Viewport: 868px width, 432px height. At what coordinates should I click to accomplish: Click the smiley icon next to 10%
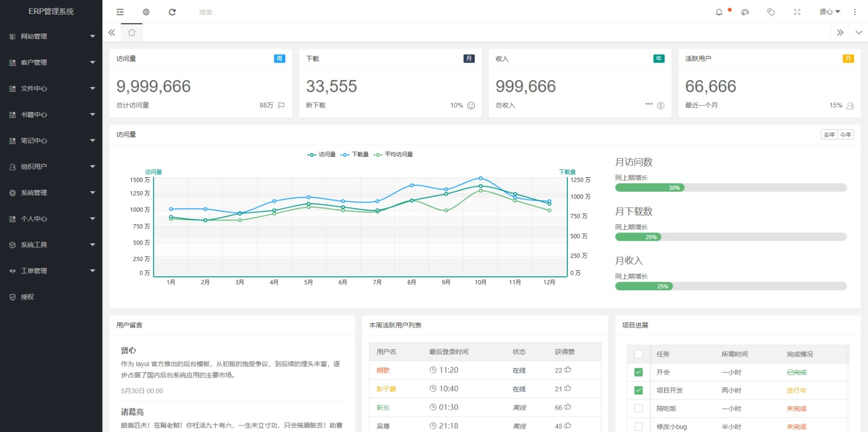point(471,105)
